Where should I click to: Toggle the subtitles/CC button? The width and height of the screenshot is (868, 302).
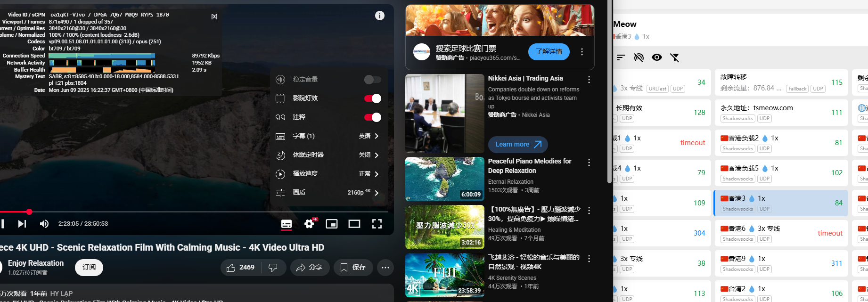click(287, 224)
